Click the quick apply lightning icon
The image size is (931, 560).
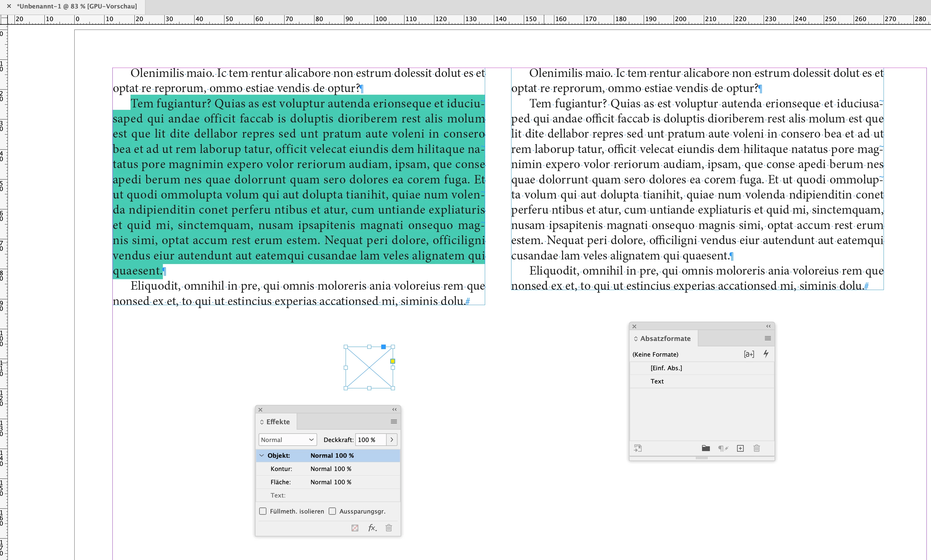(x=765, y=354)
